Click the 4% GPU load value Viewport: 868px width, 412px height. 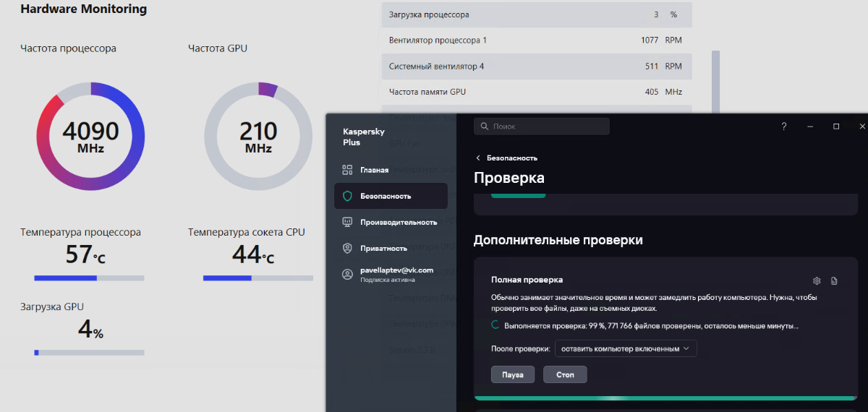[x=90, y=330]
